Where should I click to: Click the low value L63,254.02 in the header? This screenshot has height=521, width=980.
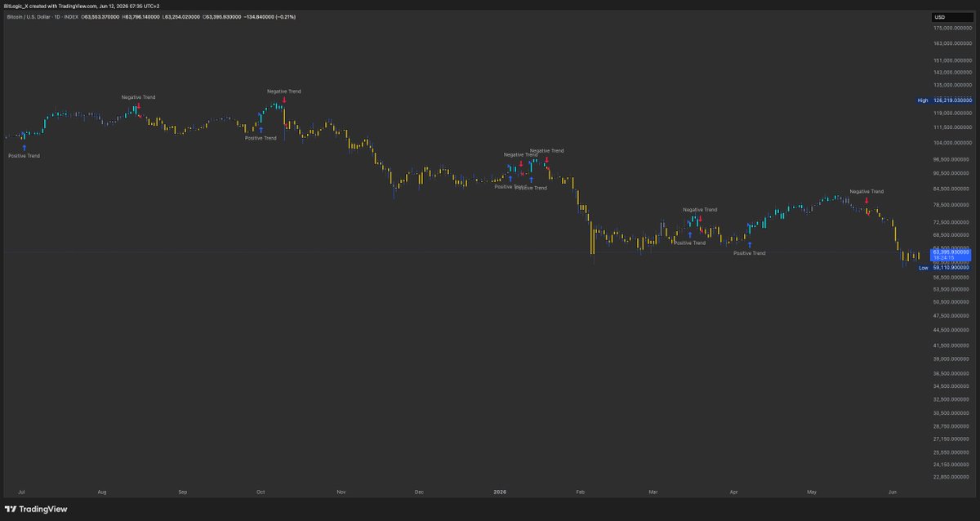point(180,16)
